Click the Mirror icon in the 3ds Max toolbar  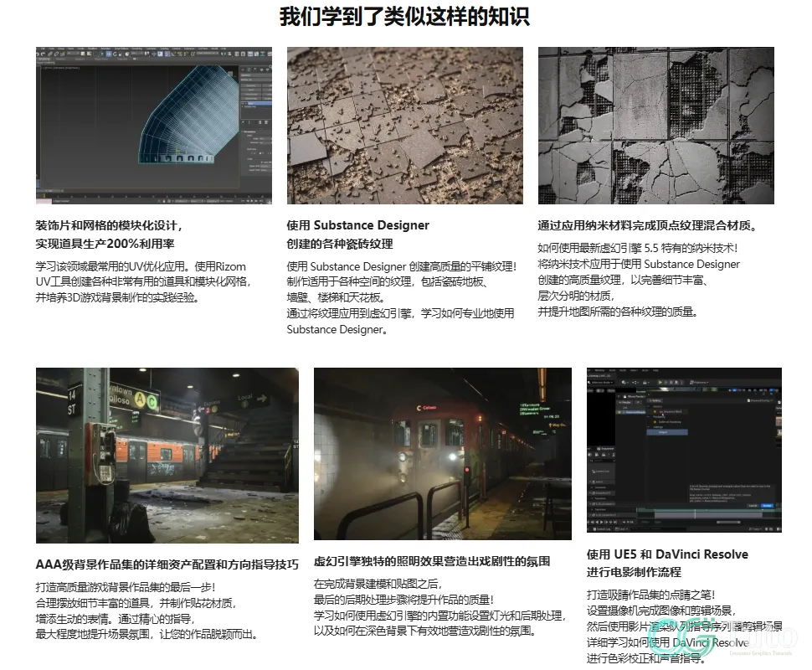(x=223, y=53)
